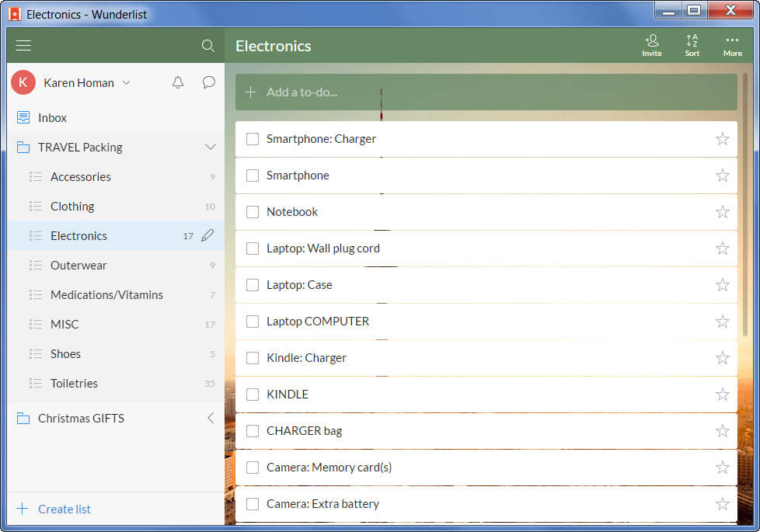This screenshot has width=760, height=532.
Task: Open the Accessories list
Action: tap(116, 177)
